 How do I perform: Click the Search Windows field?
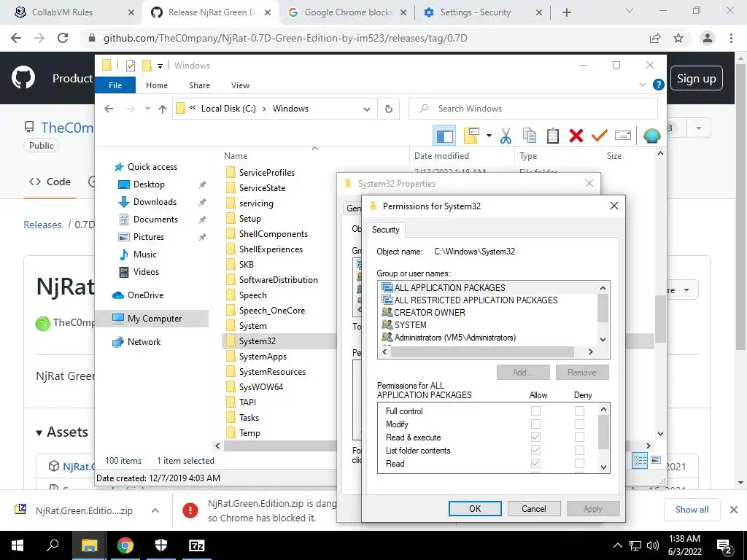533,109
